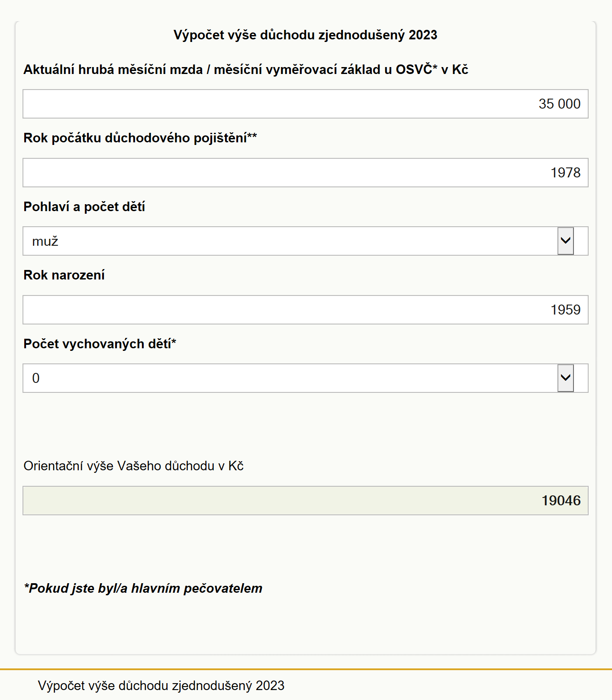Click the chevron arrow of the Pohlaví dropdown

click(565, 241)
